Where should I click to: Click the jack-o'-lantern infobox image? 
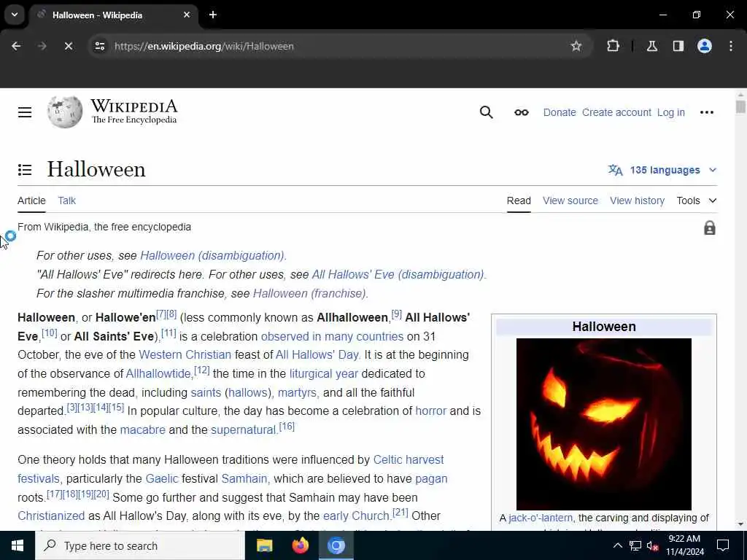(603, 424)
